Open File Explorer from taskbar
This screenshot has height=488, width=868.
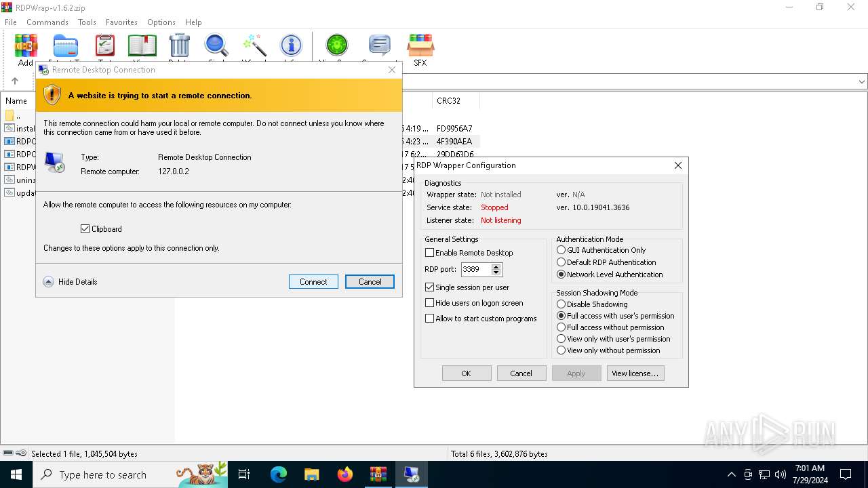(x=311, y=474)
